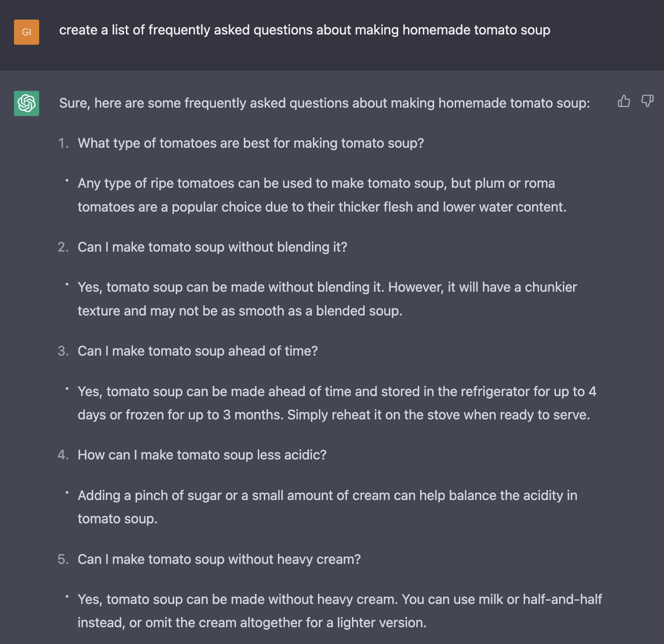Click question five about heavy cream
Screen dimensions: 664x644
219,559
